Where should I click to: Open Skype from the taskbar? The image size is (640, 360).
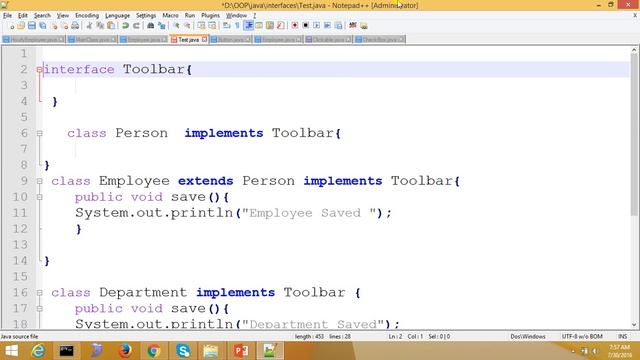click(183, 351)
